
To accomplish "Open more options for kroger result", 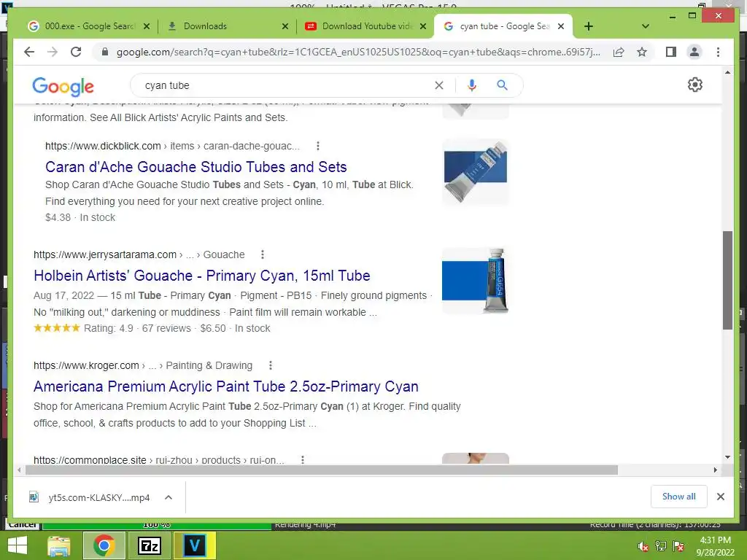I will pos(271,365).
